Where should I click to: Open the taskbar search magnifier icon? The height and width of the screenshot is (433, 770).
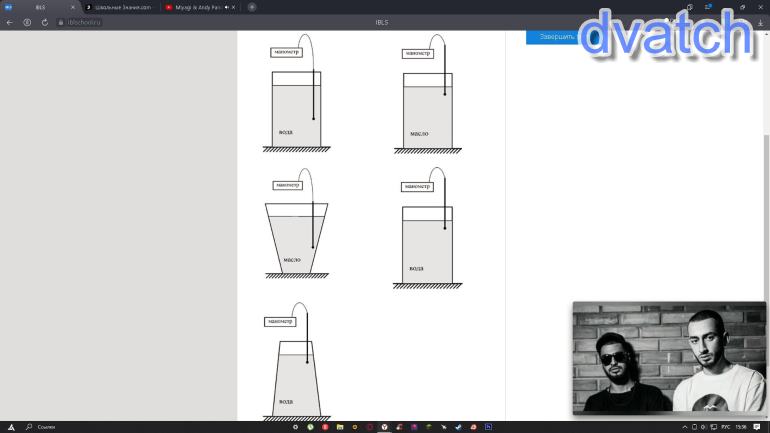pos(28,427)
